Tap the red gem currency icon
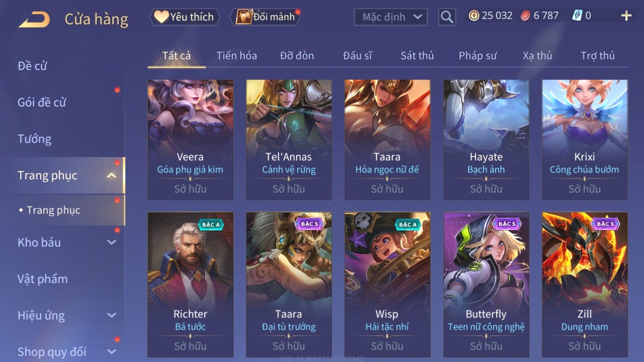 coord(526,16)
